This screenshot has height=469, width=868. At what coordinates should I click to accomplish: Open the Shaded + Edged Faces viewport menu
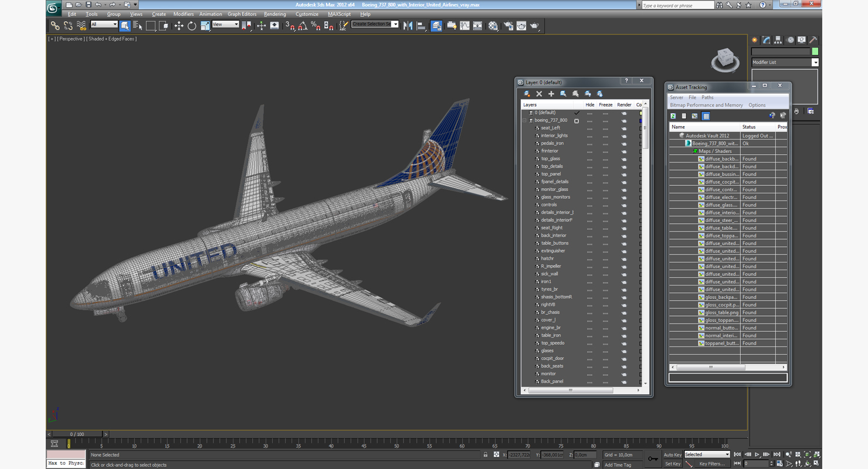tap(111, 39)
